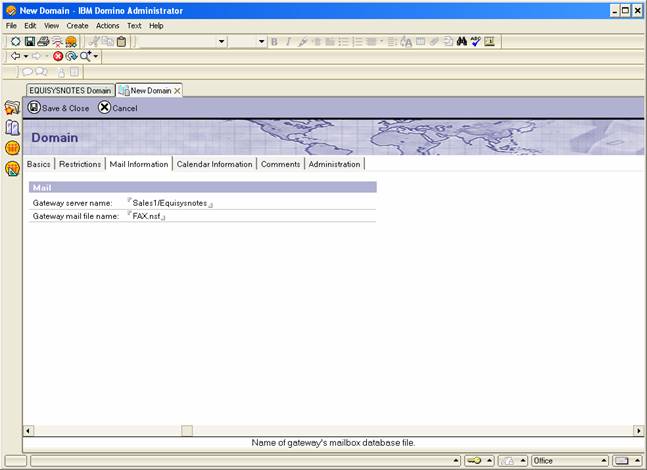Screen dimensions: 647x470
Task: Click the Italic formatting icon
Action: click(x=288, y=42)
